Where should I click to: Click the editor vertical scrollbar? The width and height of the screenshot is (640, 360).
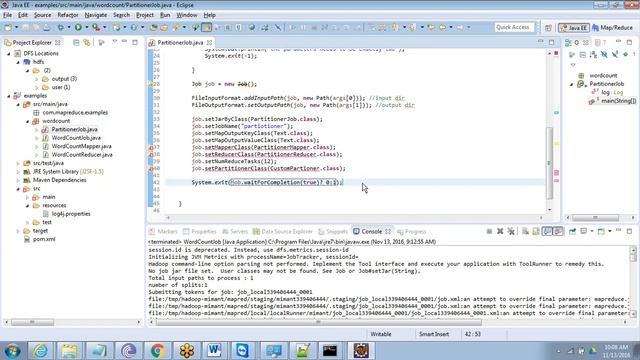549,163
